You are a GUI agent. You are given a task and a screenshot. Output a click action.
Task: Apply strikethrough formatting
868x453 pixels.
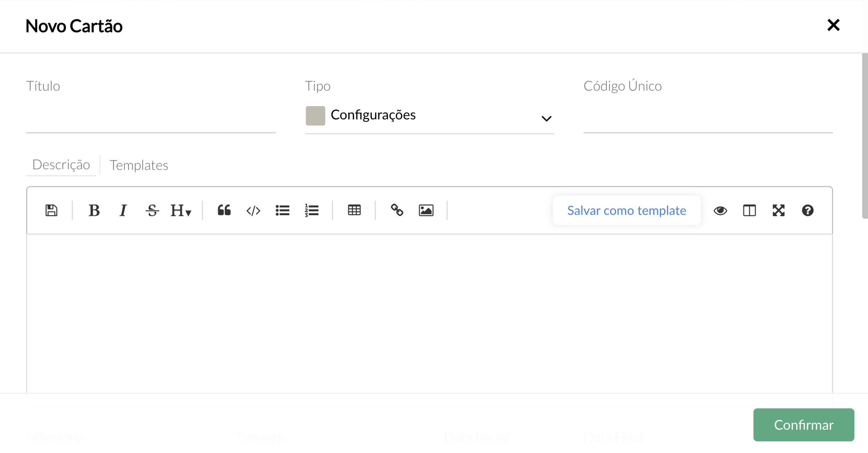point(152,210)
